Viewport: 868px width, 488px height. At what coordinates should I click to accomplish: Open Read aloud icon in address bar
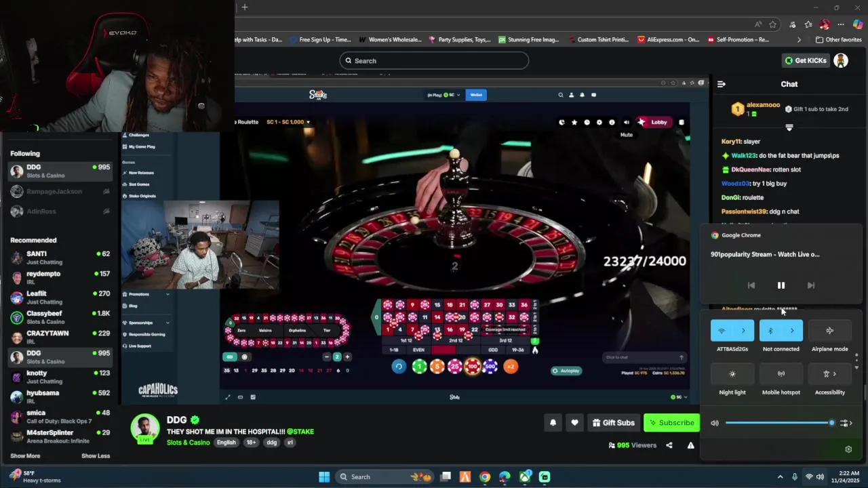pyautogui.click(x=757, y=24)
